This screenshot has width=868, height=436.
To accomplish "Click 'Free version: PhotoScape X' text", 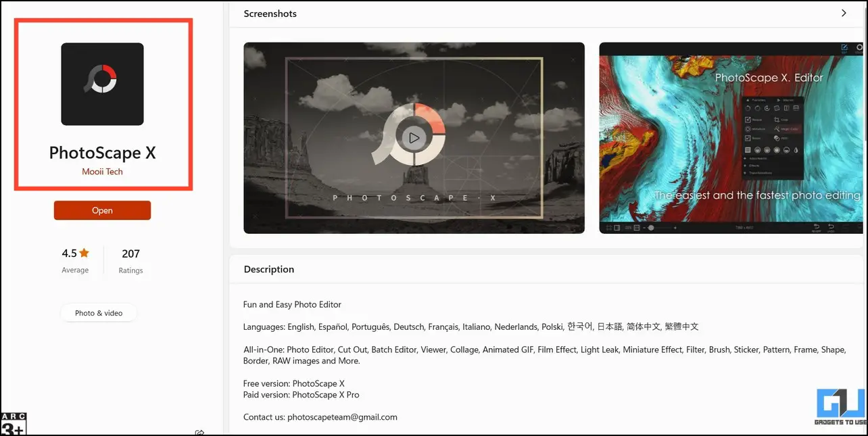I will (x=294, y=383).
